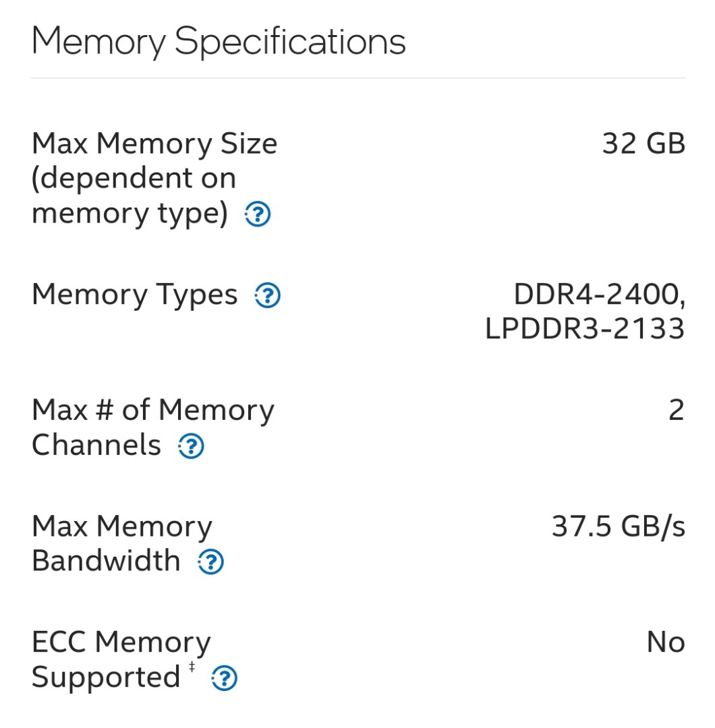
Task: Click the ECC value No
Action: (x=666, y=643)
